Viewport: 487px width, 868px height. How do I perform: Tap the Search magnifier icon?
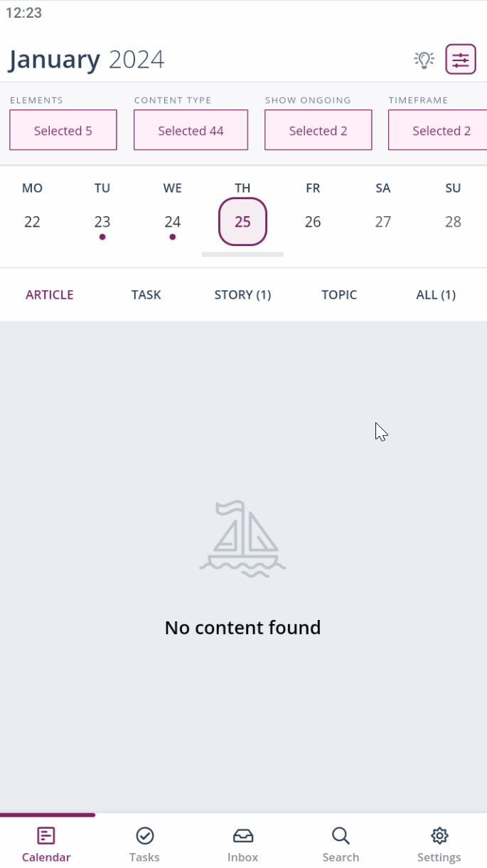[341, 835]
